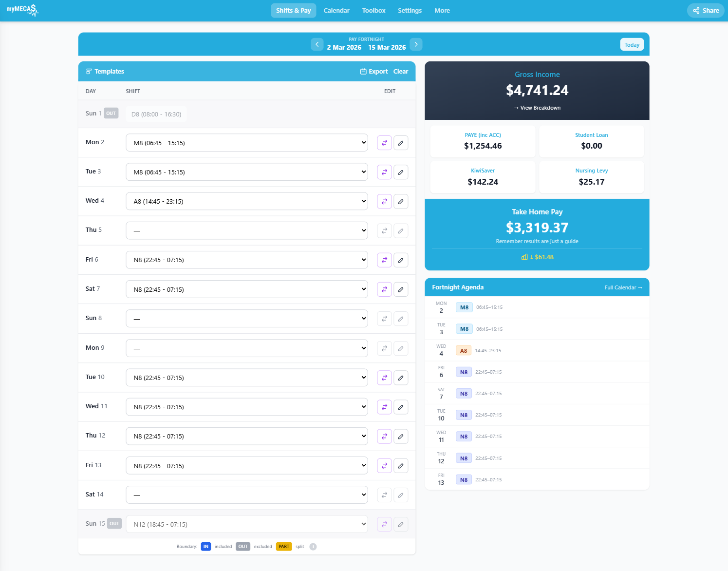Open the empty shift dropdown for Thu 5
The image size is (728, 571).
click(247, 230)
